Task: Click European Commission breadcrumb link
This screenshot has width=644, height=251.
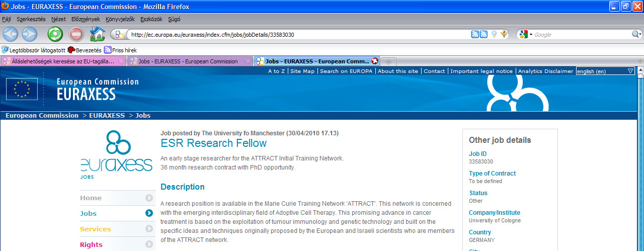Action: (x=42, y=115)
